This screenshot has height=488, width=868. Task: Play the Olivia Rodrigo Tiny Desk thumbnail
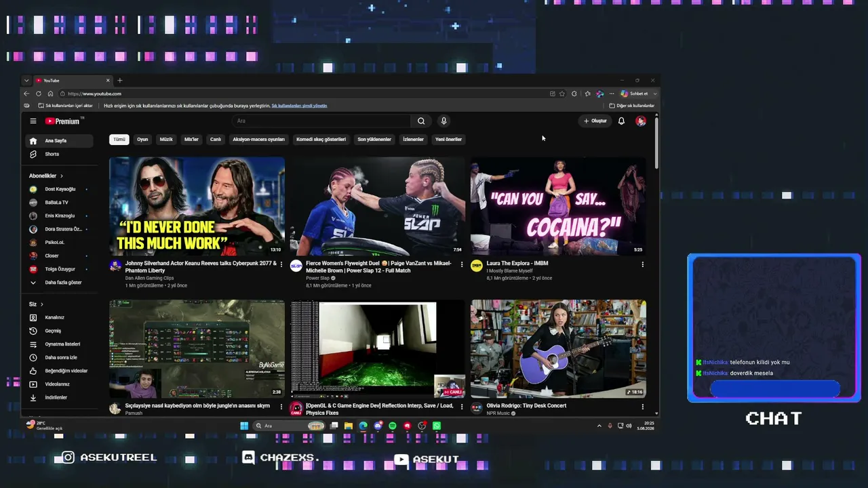[x=559, y=348]
